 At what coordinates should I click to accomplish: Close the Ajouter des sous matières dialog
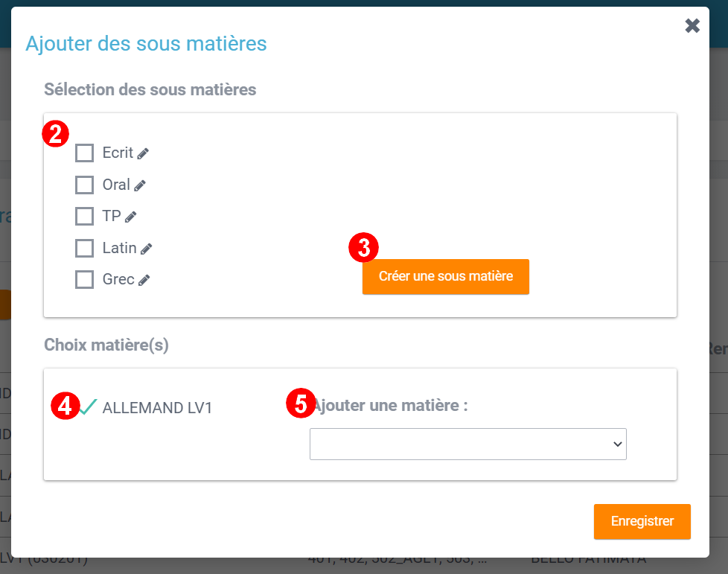(692, 25)
